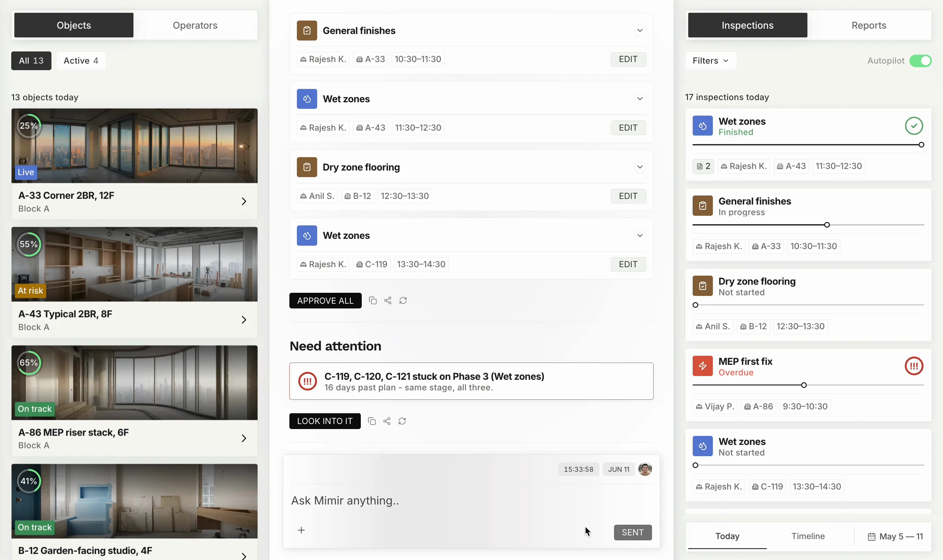Click the 25% progress ring on A-33
Viewport: 943px width, 560px height.
point(29,126)
